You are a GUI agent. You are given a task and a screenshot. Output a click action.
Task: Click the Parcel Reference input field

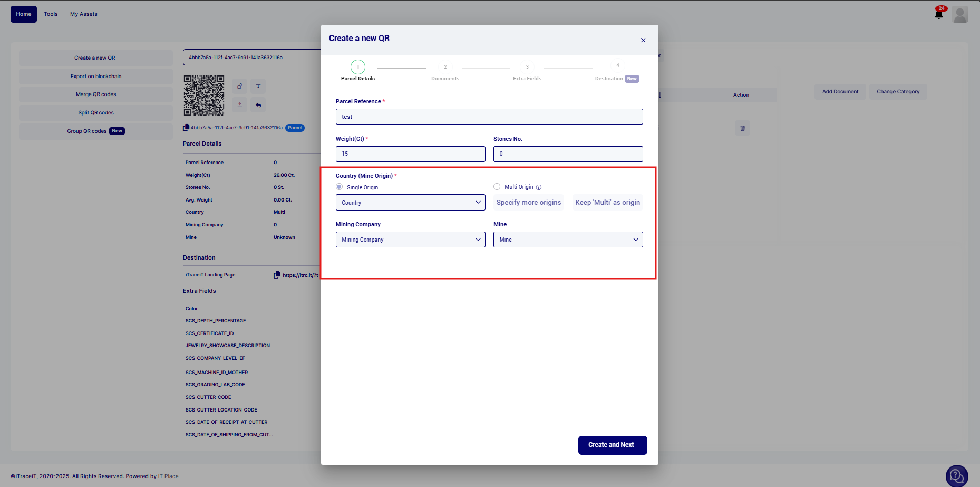[x=489, y=117]
